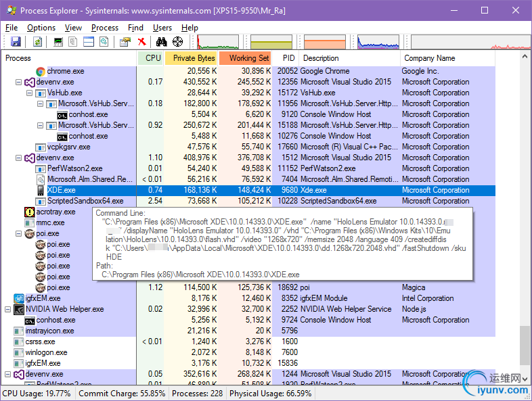Open the Help menu

tap(190, 28)
